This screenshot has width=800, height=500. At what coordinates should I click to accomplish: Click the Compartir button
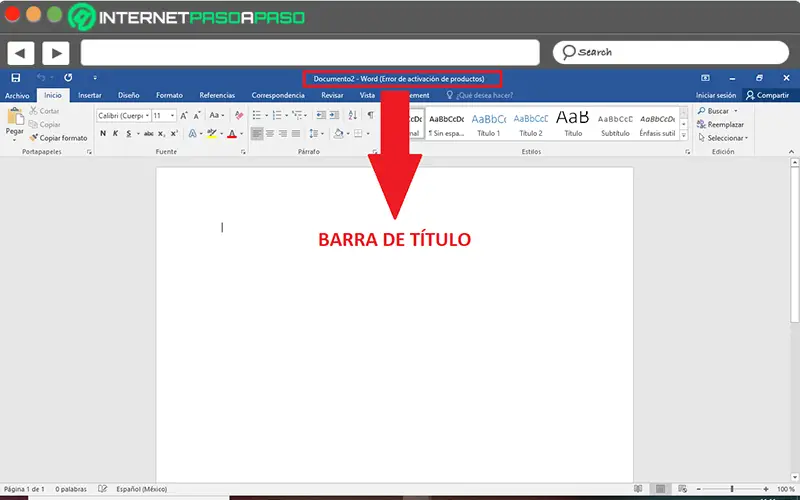click(767, 95)
